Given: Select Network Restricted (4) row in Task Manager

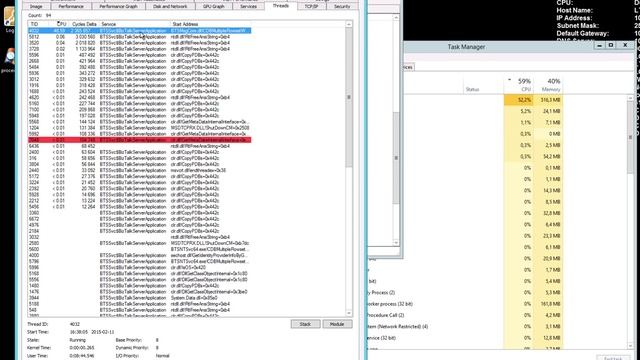Looking at the screenshot, I should click(465, 327).
